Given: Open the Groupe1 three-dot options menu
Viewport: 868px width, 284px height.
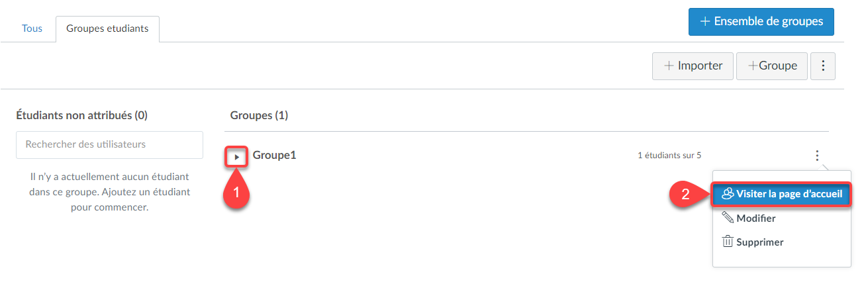Looking at the screenshot, I should (x=817, y=156).
